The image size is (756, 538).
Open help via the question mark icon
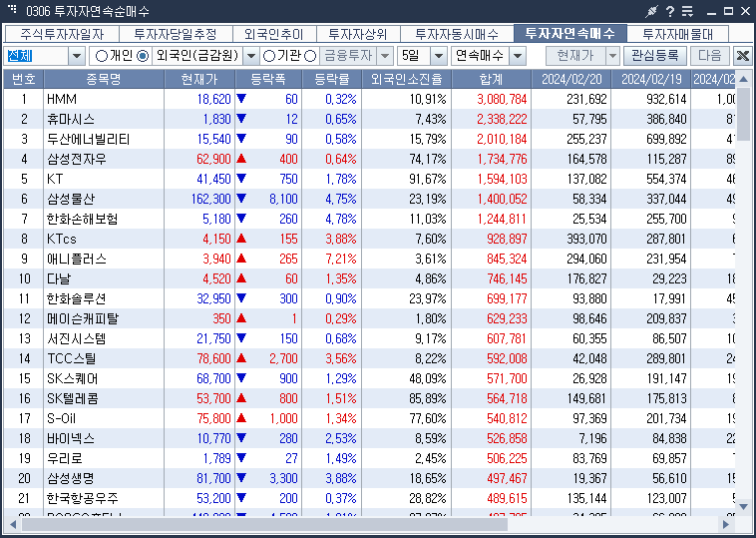pos(670,11)
